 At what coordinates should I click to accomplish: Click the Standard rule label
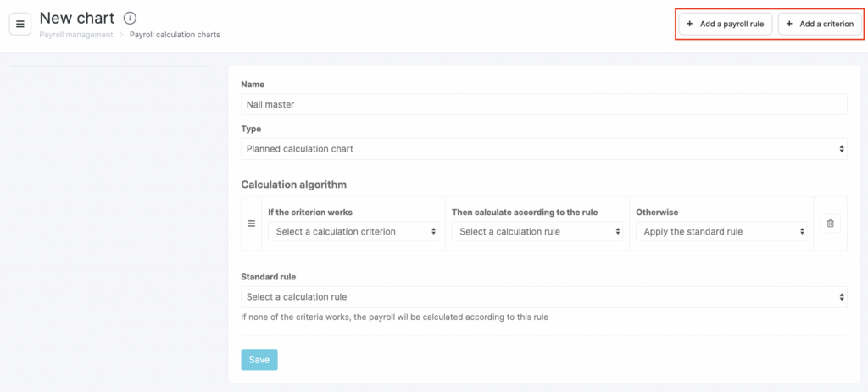268,277
